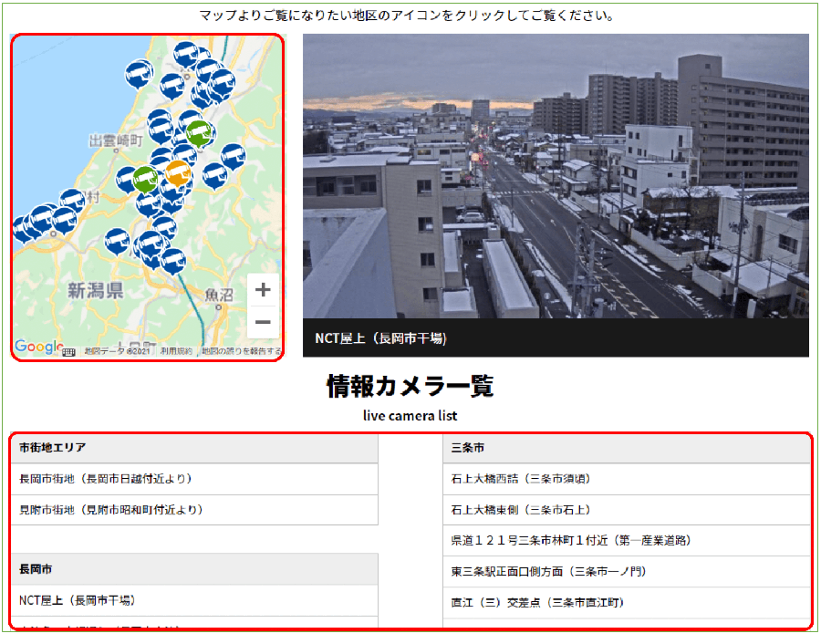Click the blue camera marker above 魚沼

(172, 260)
